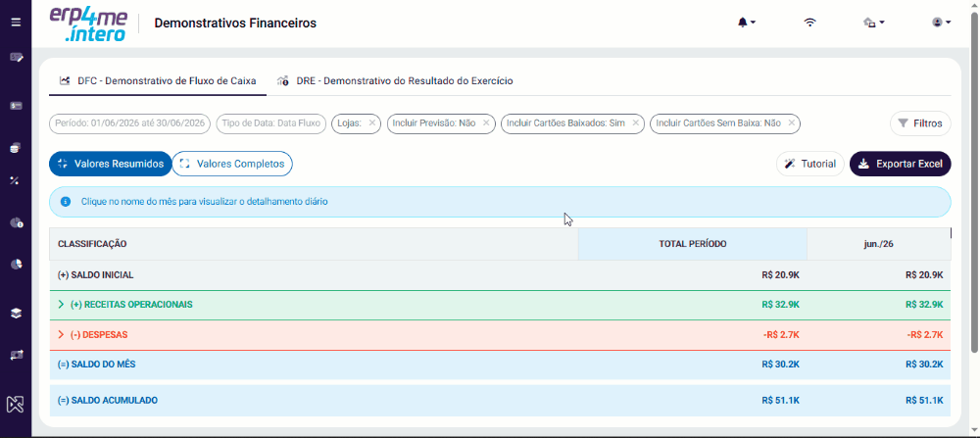Remove the Incluir Cartões Baixados: Sim filter
The width and height of the screenshot is (980, 438).
coord(635,123)
